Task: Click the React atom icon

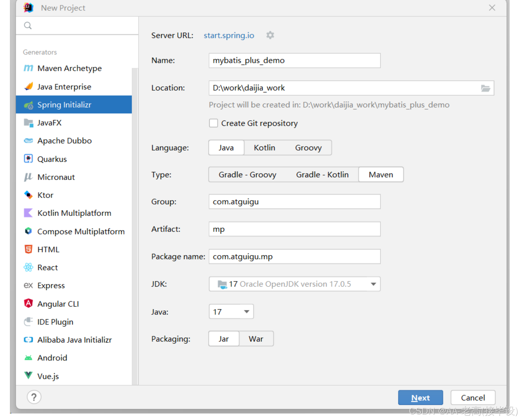Action: [x=28, y=267]
